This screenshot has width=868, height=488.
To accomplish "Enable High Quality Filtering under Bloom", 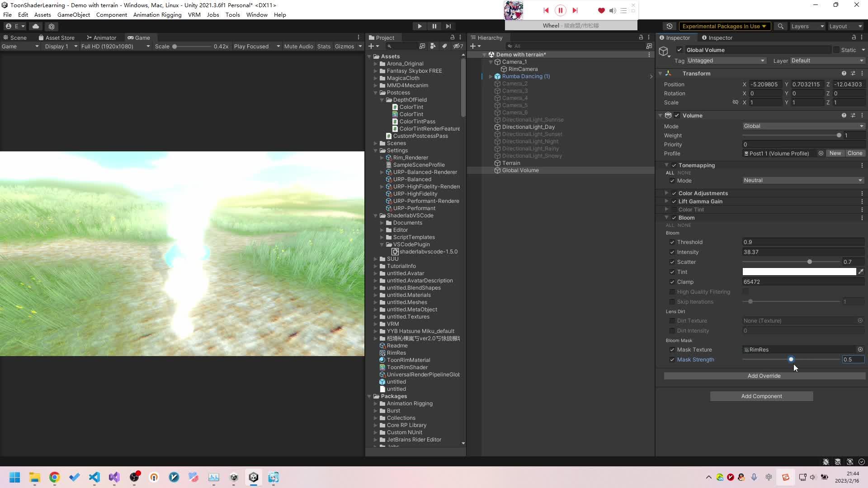I will coord(672,291).
